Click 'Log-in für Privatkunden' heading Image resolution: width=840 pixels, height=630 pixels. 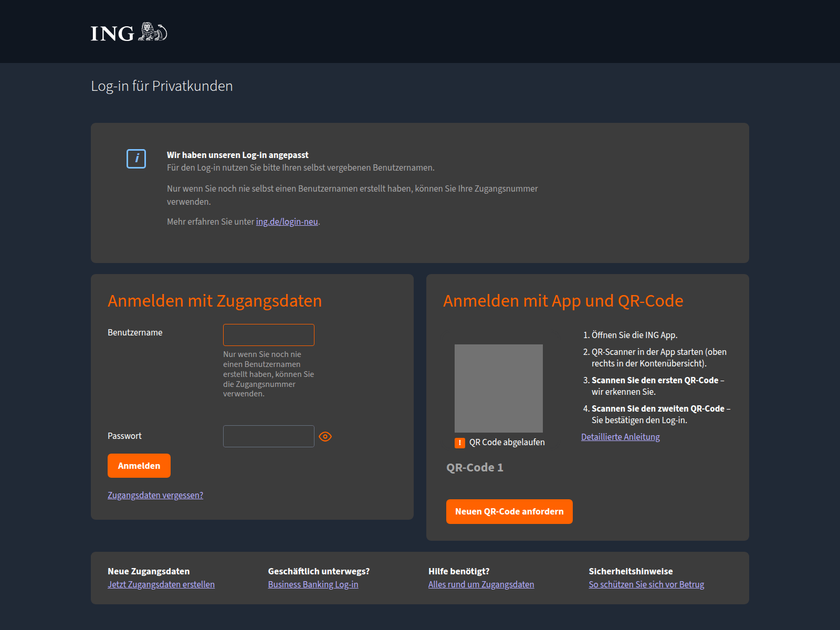(162, 86)
